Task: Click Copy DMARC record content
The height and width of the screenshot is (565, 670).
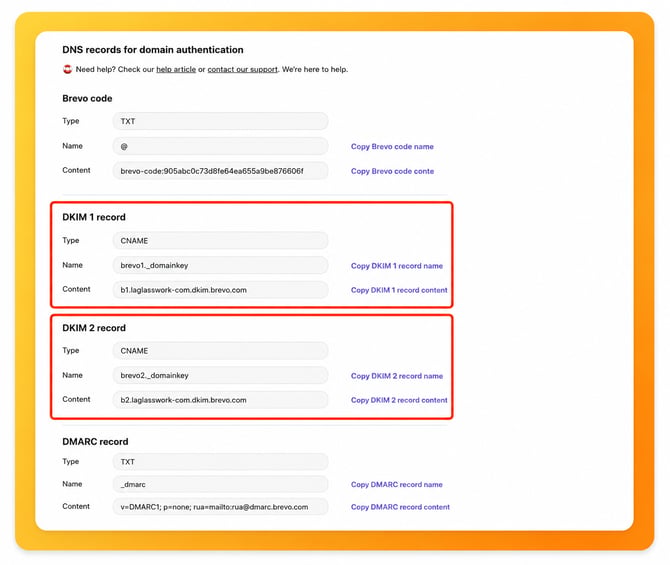Action: coord(400,507)
